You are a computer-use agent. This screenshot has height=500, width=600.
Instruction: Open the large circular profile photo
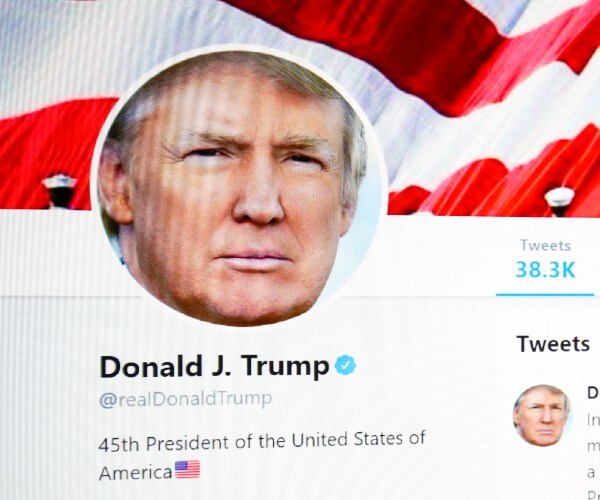coord(238,188)
